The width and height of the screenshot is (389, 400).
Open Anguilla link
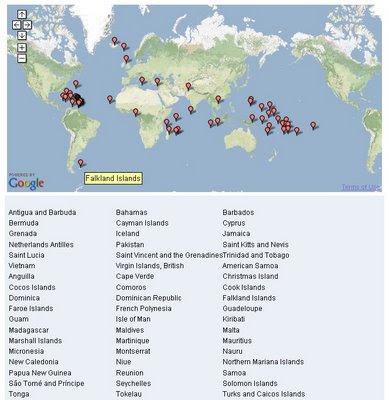(x=21, y=276)
